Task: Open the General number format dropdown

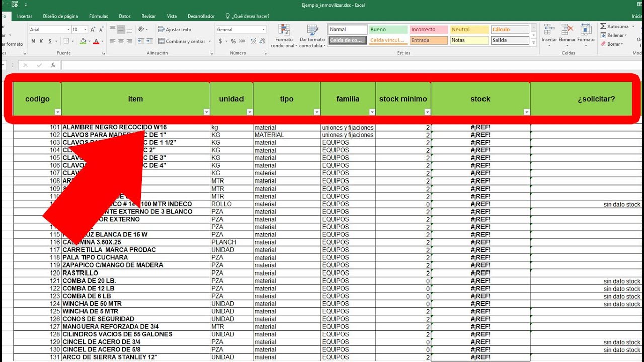Action: pos(263,30)
